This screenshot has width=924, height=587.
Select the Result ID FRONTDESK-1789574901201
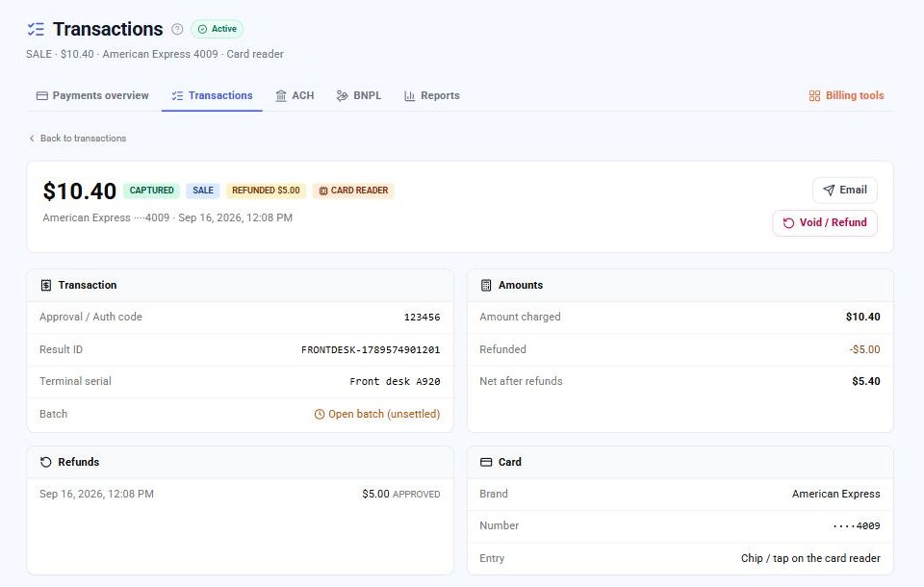coord(371,349)
